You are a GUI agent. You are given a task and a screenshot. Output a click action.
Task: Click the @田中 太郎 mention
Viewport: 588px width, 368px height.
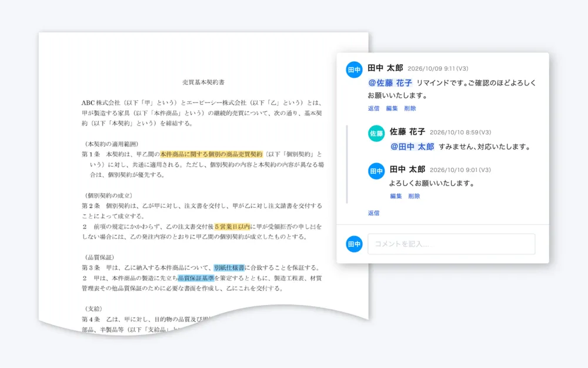412,147
